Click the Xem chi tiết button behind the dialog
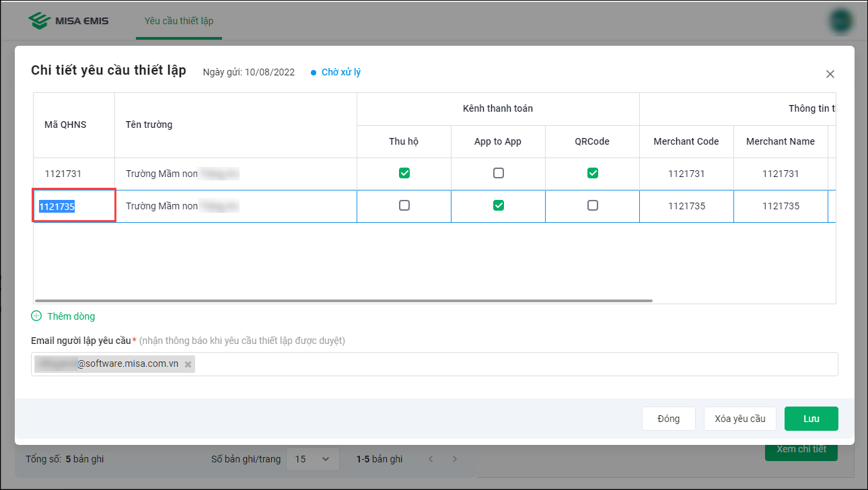The image size is (868, 490). tap(801, 449)
